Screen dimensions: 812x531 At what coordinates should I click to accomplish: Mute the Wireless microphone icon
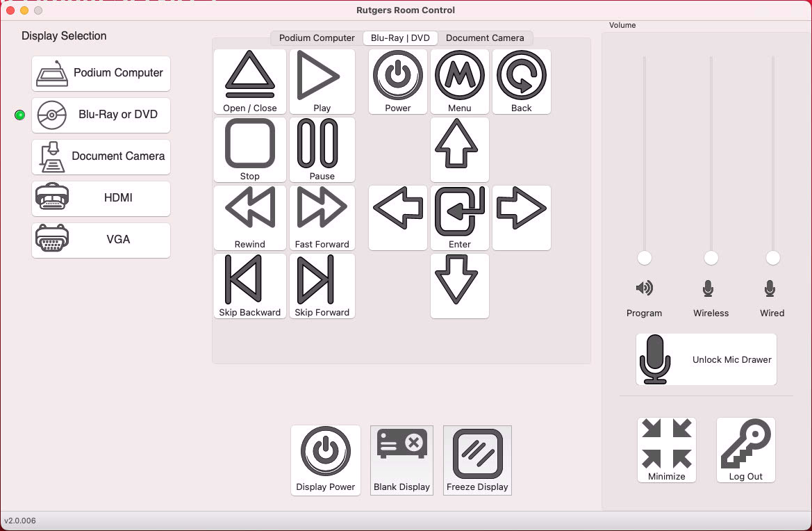point(708,288)
